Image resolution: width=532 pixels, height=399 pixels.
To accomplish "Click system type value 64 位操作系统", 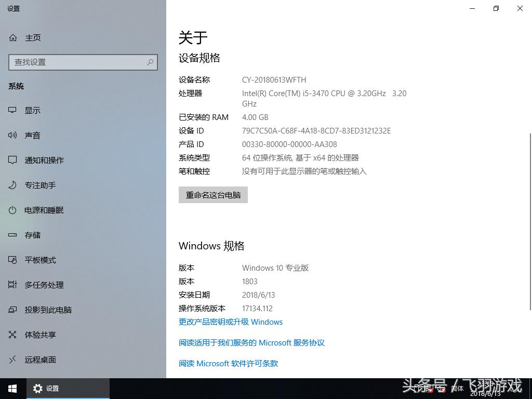I will tap(300, 158).
